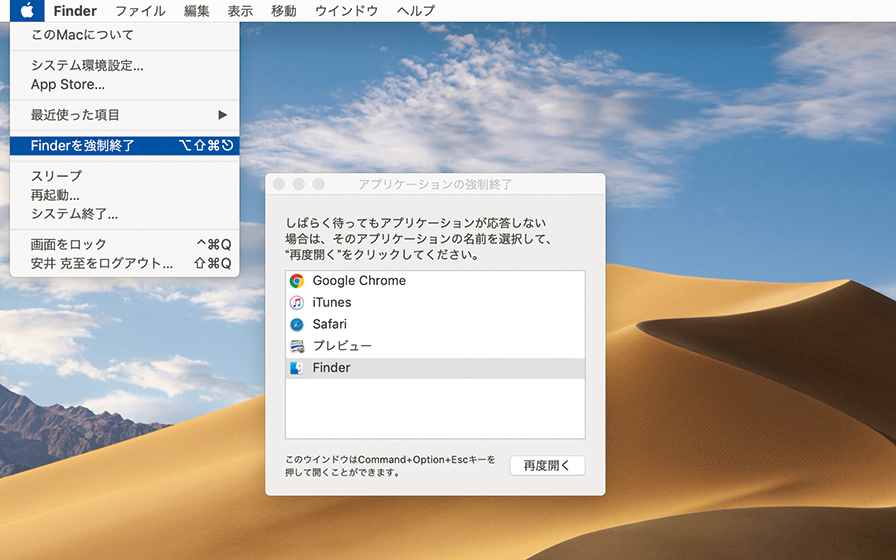Select Finderを強制終了 menu entry
This screenshot has width=896, height=560.
coord(82,146)
